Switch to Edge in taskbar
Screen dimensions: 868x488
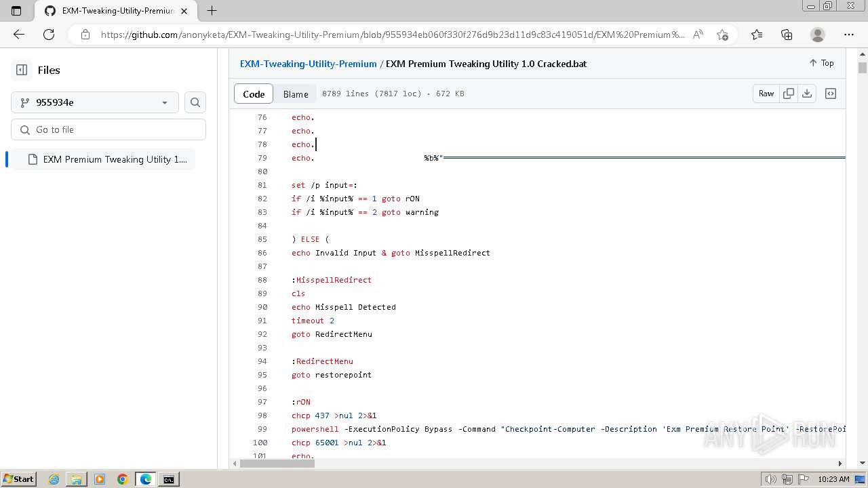[x=145, y=479]
